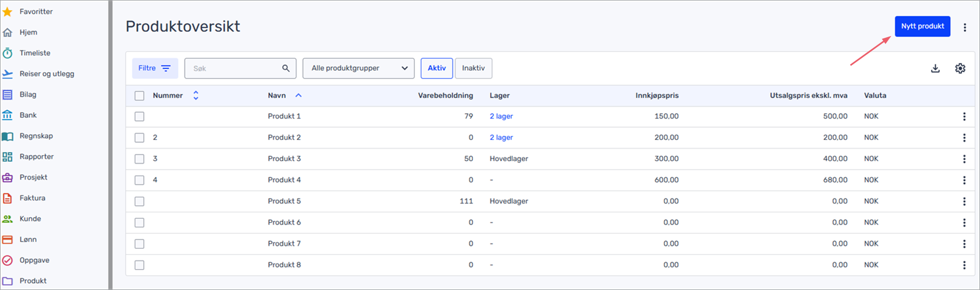The width and height of the screenshot is (980, 290).
Task: Switch to the Inaktiv tab
Action: [x=473, y=69]
